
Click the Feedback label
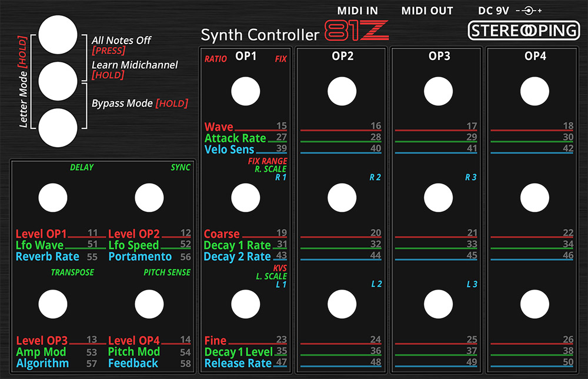point(133,363)
